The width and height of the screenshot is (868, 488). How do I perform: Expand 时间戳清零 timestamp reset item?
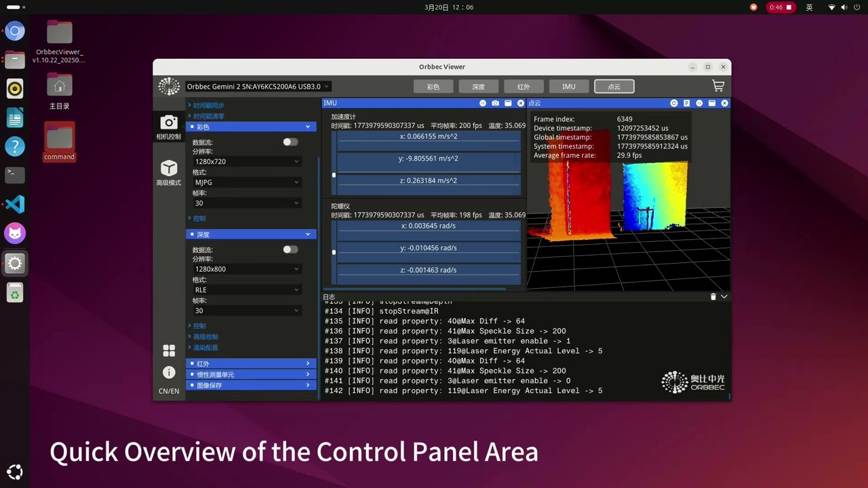pos(206,117)
